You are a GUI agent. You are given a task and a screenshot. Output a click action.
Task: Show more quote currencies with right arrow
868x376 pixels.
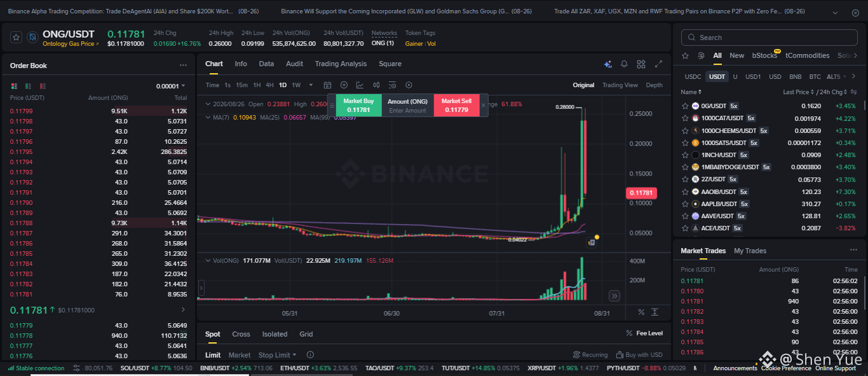[853, 76]
